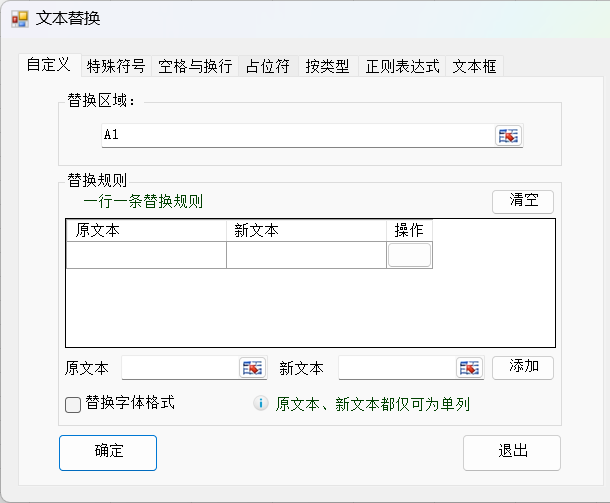Viewport: 610px width, 503px height.
Task: Go to 按类型 tab
Action: pyautogui.click(x=327, y=67)
